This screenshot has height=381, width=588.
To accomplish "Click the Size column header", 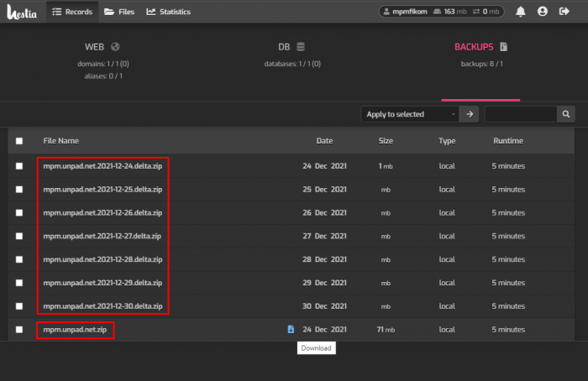I will [386, 141].
